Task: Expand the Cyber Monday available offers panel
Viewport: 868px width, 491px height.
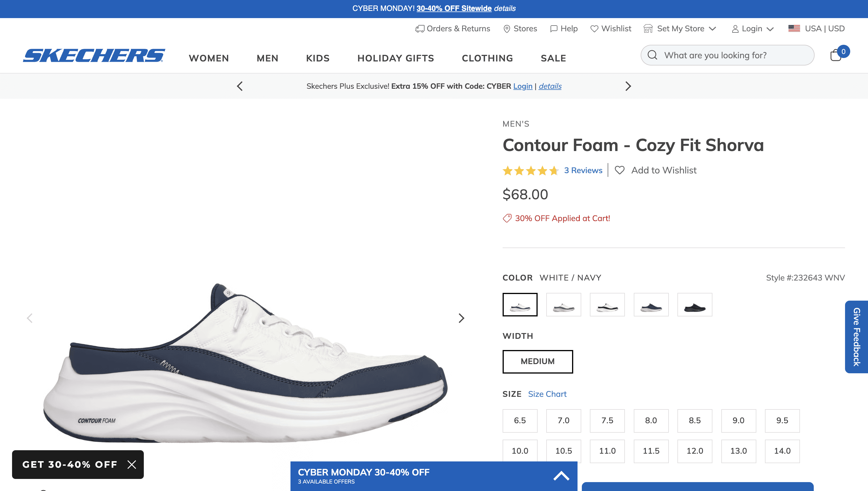Action: 561,476
